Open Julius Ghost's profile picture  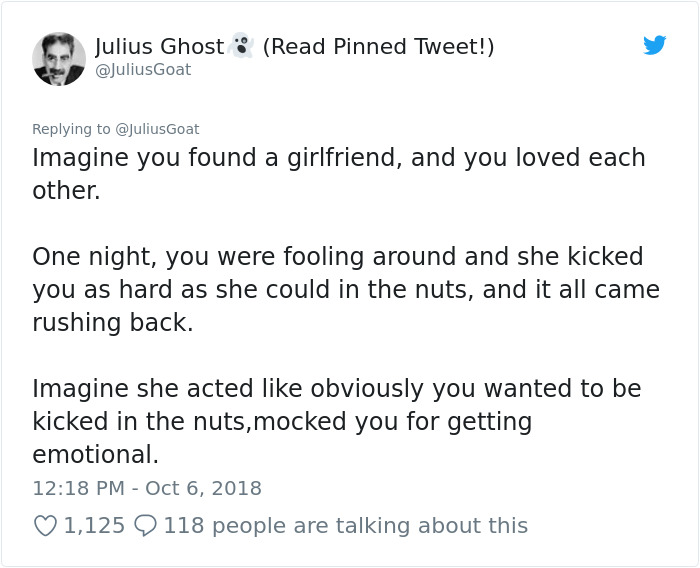59,58
